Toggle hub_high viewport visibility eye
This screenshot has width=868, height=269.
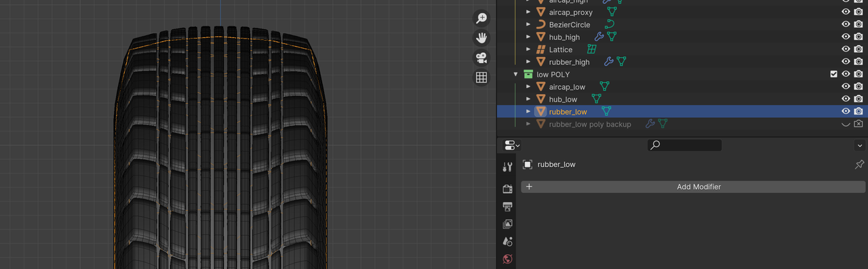[x=846, y=37]
